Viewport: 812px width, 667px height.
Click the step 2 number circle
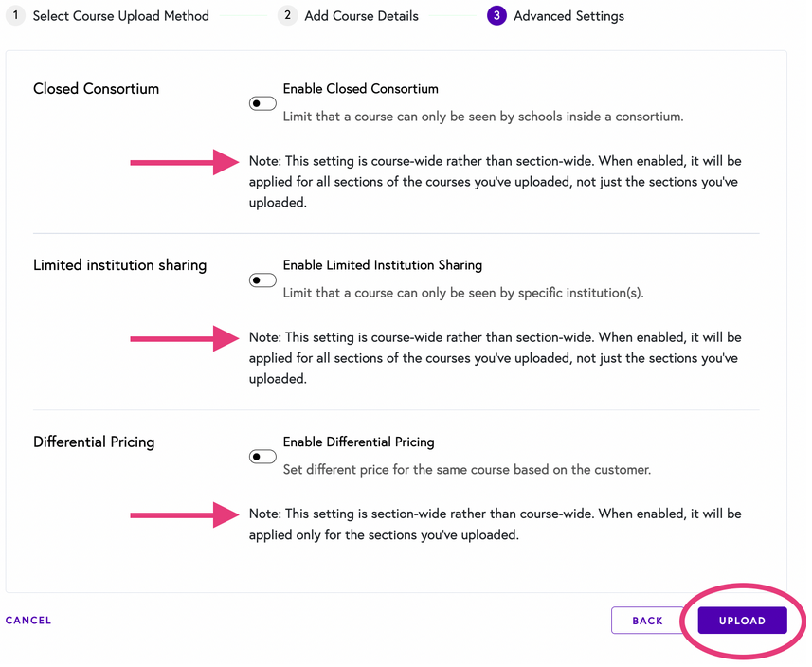coord(287,16)
